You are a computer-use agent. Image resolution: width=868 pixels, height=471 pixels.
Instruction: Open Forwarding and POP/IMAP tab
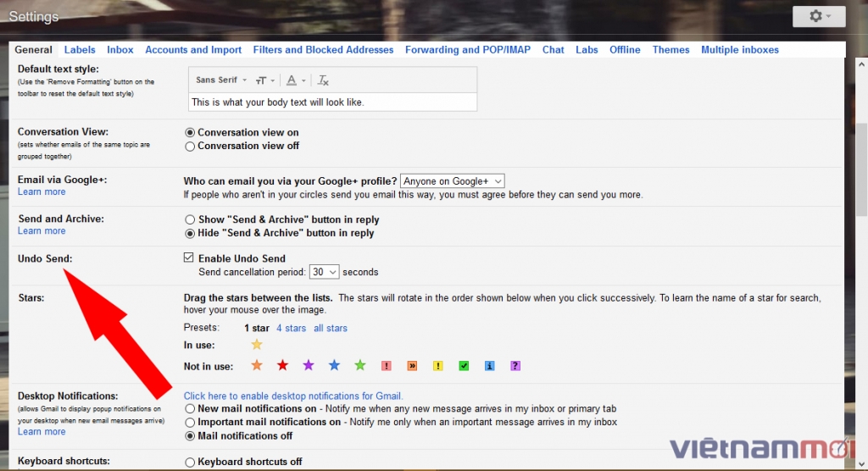pyautogui.click(x=468, y=50)
